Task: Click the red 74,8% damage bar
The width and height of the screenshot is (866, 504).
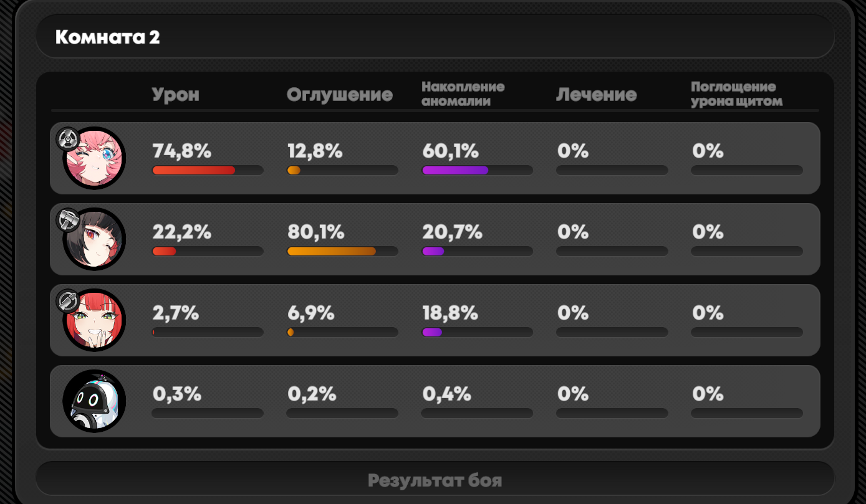Action: click(194, 170)
